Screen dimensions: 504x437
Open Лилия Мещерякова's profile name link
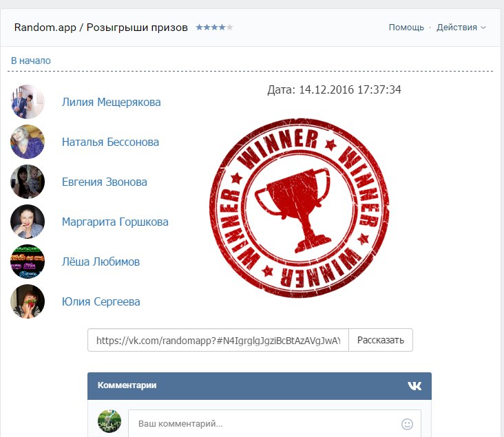[112, 102]
